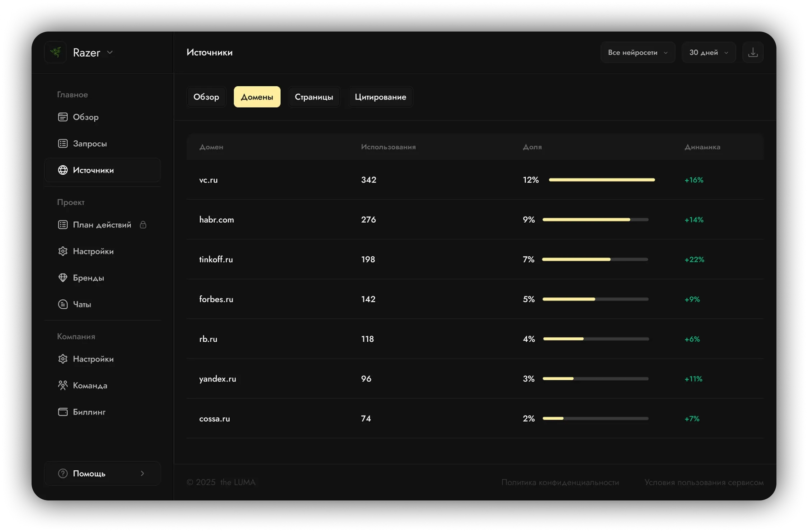This screenshot has height=532, width=808.
Task: Click the Команда people icon
Action: tap(63, 385)
